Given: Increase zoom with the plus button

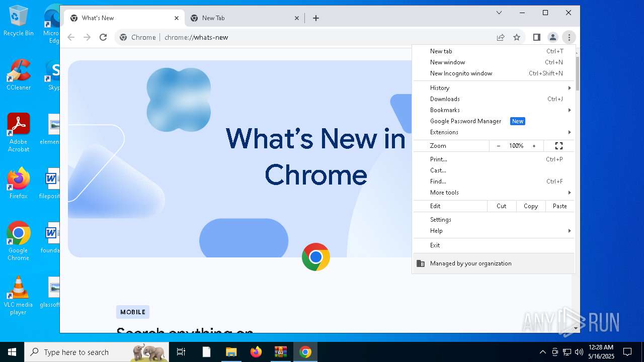Looking at the screenshot, I should pyautogui.click(x=534, y=146).
